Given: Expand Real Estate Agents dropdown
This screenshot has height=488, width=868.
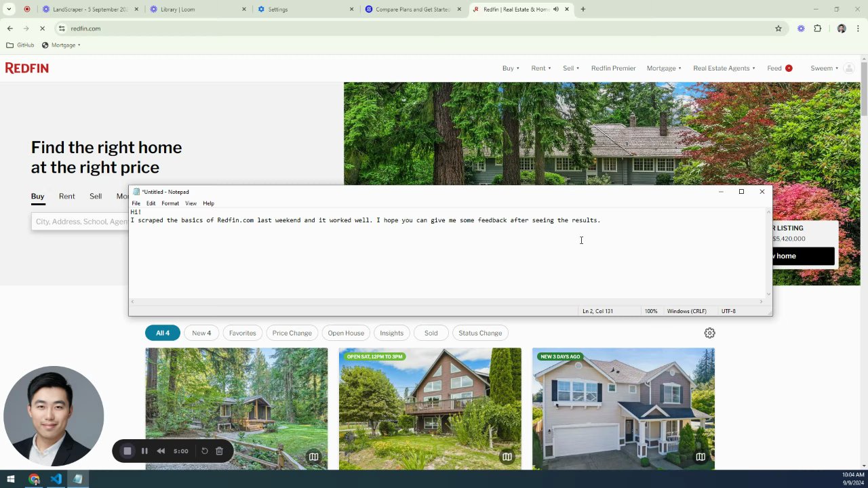Looking at the screenshot, I should click(x=724, y=68).
